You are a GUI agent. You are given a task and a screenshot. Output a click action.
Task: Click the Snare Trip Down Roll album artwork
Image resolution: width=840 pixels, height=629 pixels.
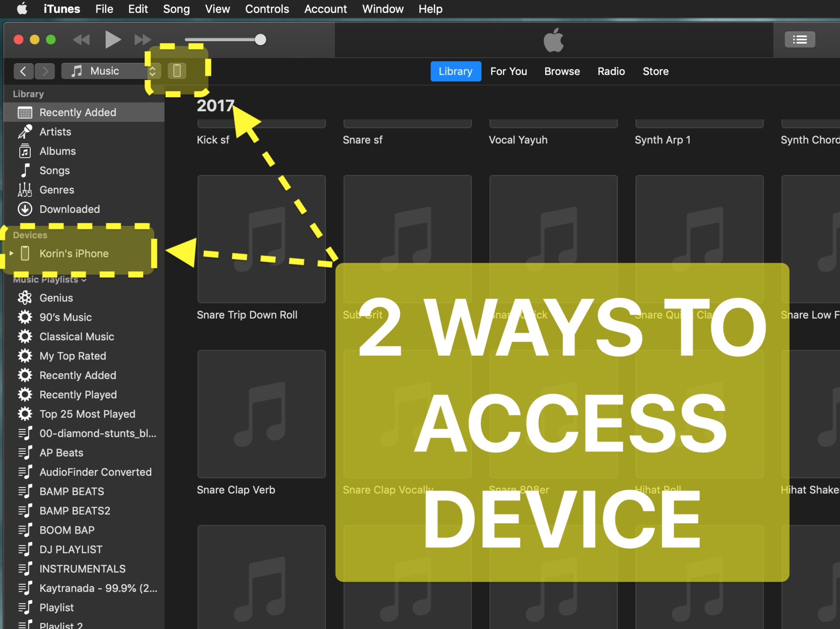pyautogui.click(x=262, y=239)
